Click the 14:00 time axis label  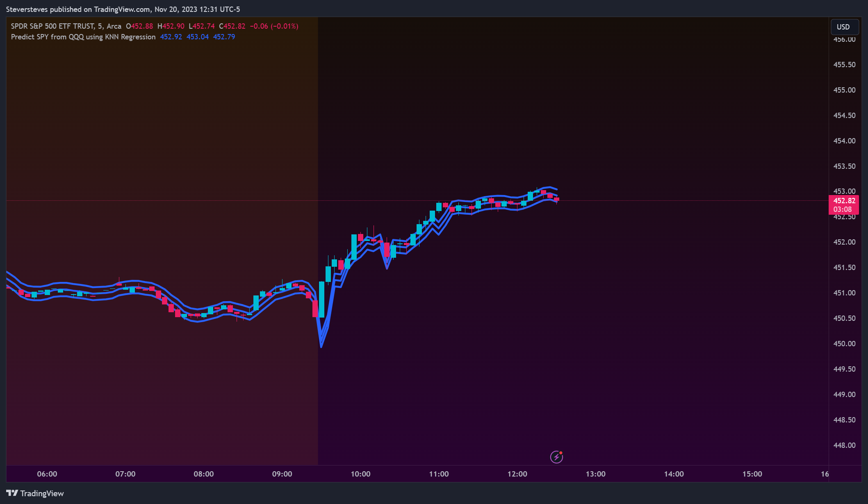(x=674, y=474)
